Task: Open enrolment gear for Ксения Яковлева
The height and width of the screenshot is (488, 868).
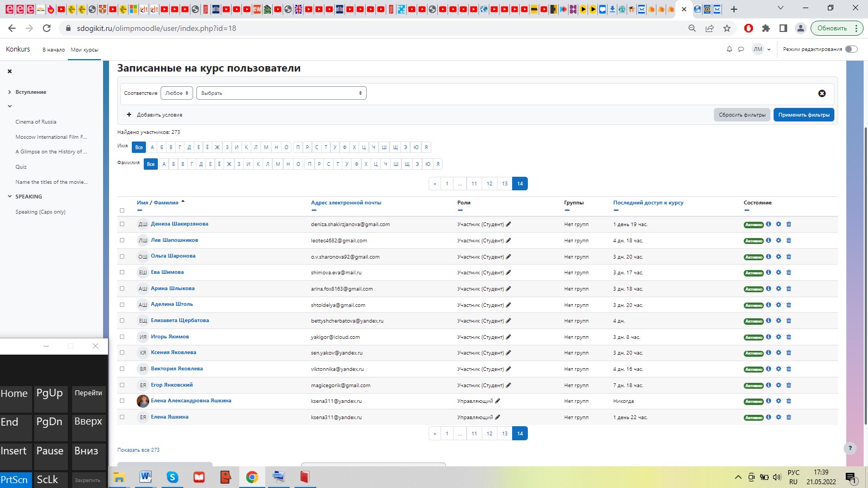Action: 778,352
